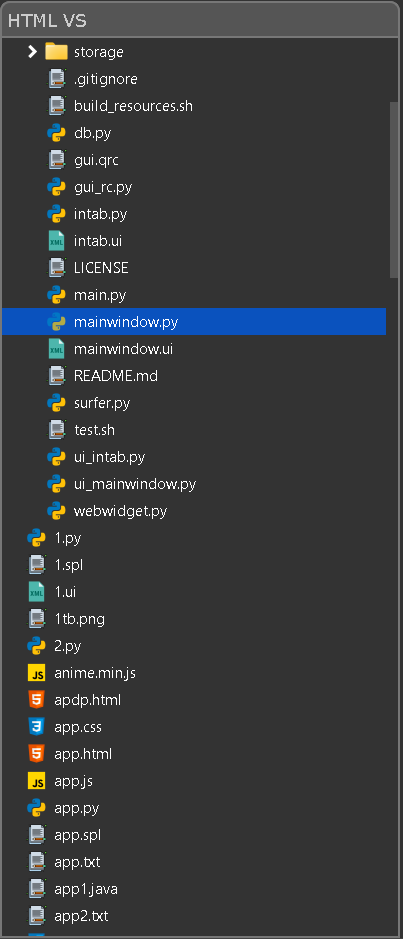Screen dimensions: 403x939
Task: Click the storage folder icon
Action: point(56,52)
